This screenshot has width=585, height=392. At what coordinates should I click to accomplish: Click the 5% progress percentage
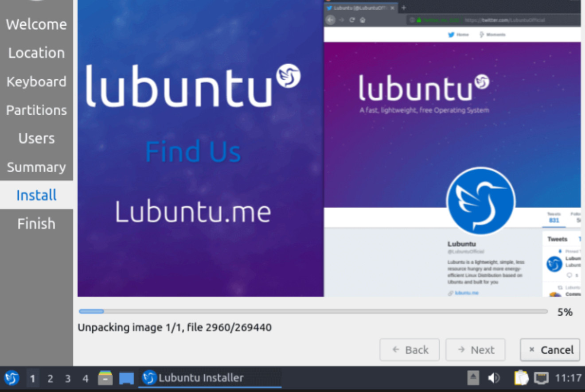[565, 312]
